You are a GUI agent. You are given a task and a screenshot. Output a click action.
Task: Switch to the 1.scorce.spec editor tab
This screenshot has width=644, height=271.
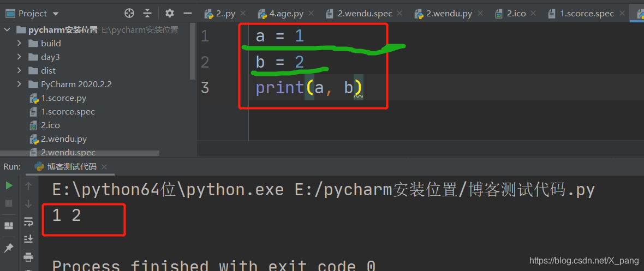coord(587,14)
